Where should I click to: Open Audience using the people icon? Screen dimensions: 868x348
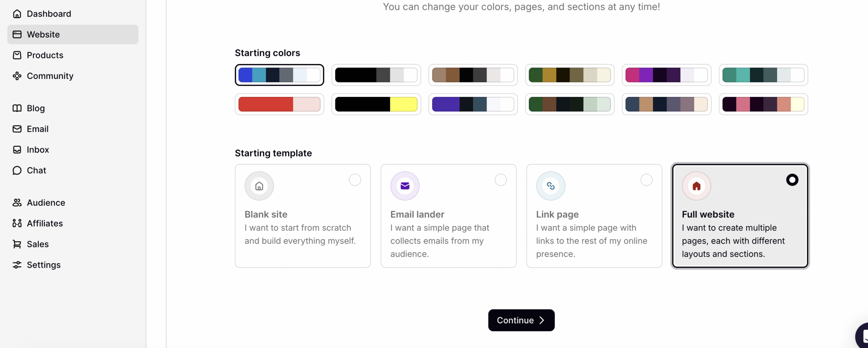[17, 202]
